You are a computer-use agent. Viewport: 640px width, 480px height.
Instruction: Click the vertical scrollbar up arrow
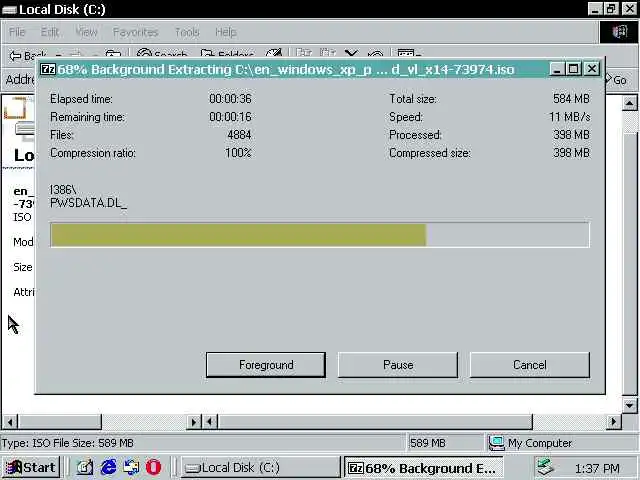pos(629,104)
